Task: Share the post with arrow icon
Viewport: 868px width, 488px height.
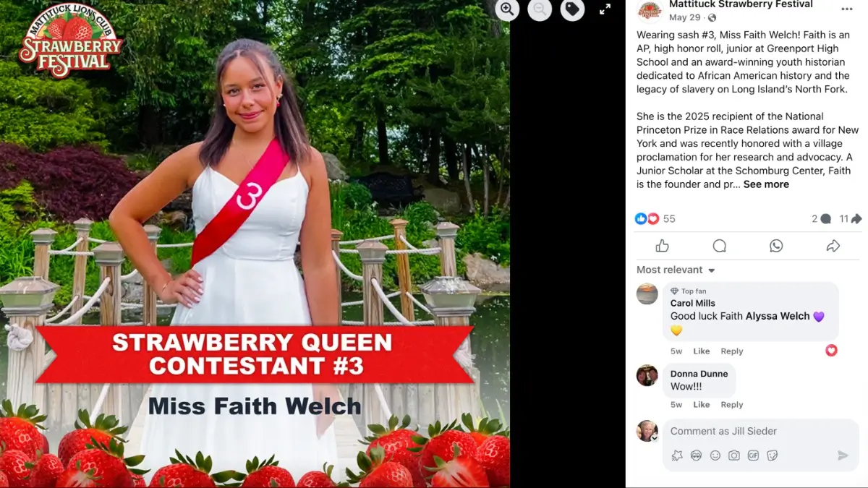Action: [833, 246]
